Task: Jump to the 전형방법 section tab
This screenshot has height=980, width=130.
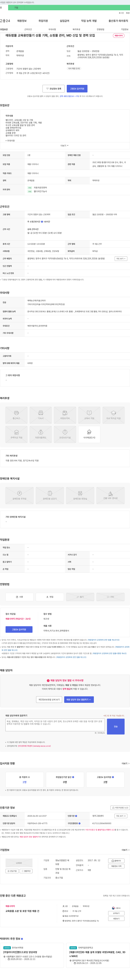Action: pyautogui.click(x=100, y=29)
